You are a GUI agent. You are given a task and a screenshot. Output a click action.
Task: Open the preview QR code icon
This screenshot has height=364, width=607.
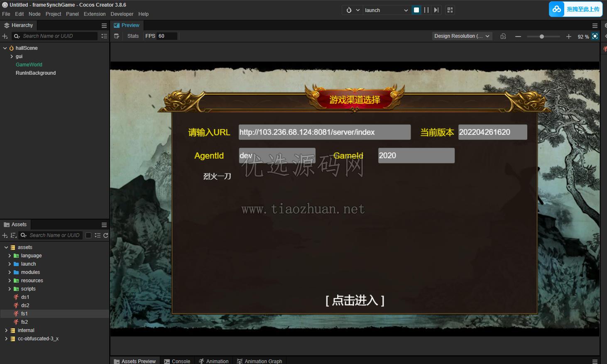pos(450,10)
